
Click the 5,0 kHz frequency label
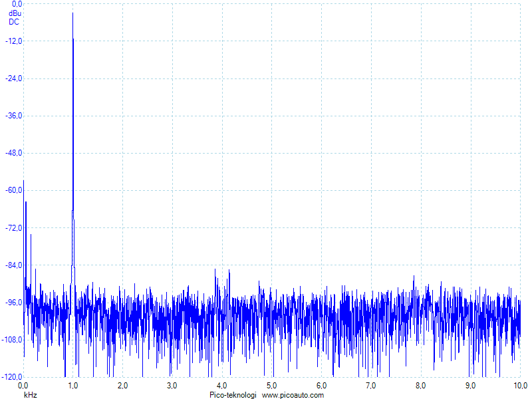pos(271,386)
